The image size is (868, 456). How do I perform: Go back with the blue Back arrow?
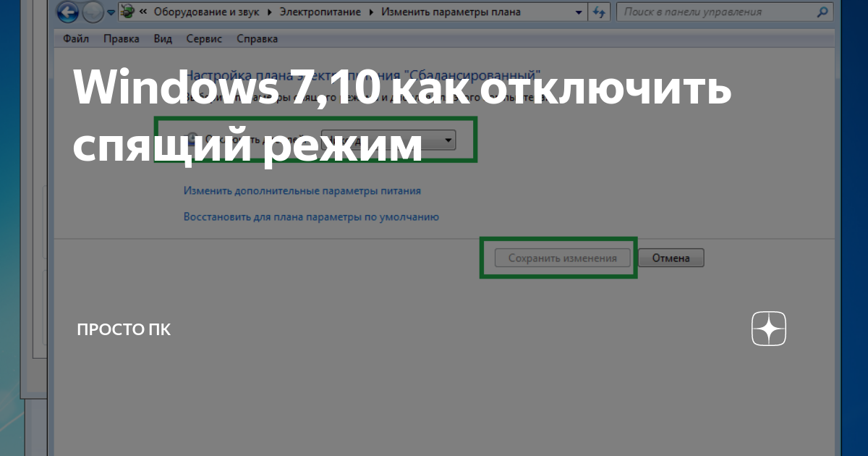(67, 12)
